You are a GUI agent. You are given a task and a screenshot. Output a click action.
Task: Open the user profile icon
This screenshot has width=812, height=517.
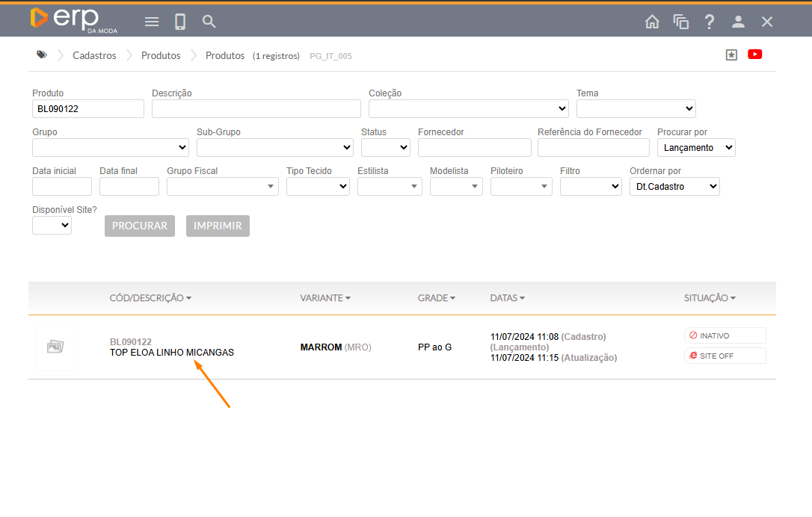(738, 22)
